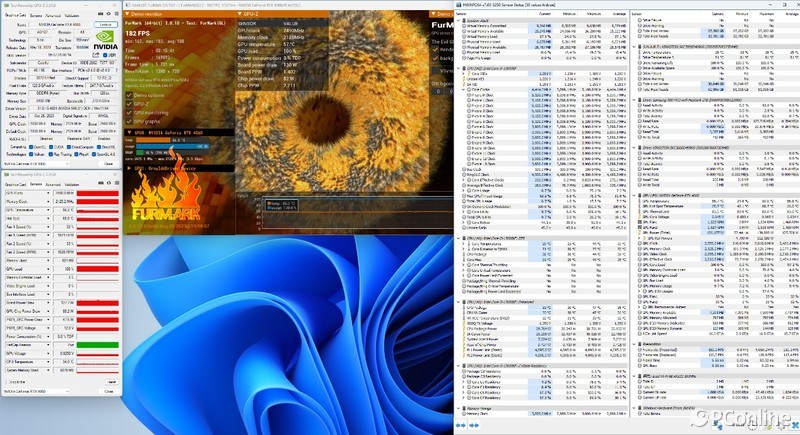800x435 pixels.
Task: Take a screenshot in GPU-Z Sensors window
Action: pos(101,183)
